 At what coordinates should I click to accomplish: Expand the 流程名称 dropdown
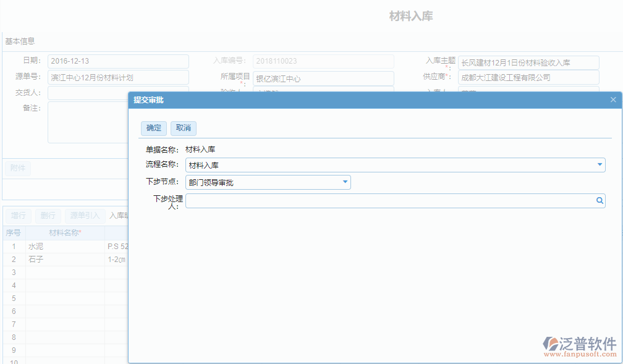click(x=599, y=165)
